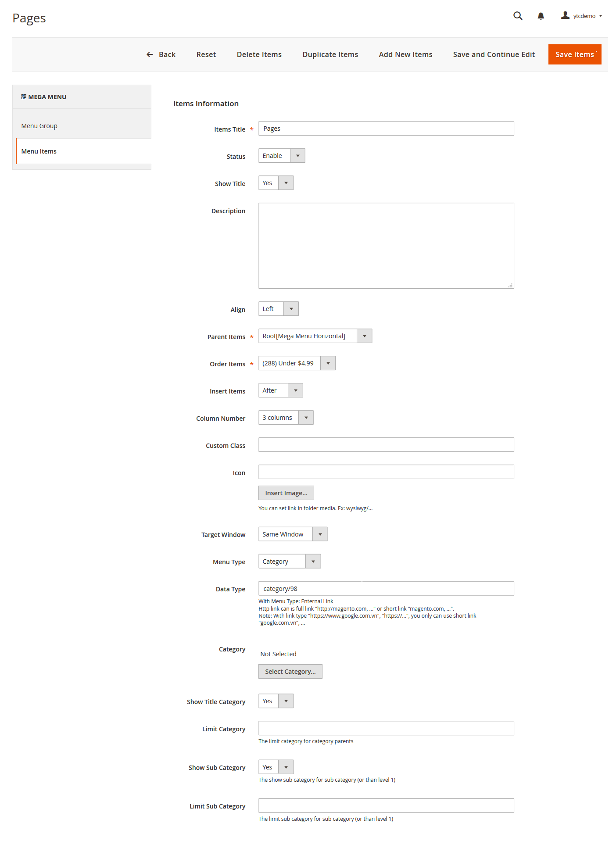Click the 'Not Selected' category text

pos(278,654)
